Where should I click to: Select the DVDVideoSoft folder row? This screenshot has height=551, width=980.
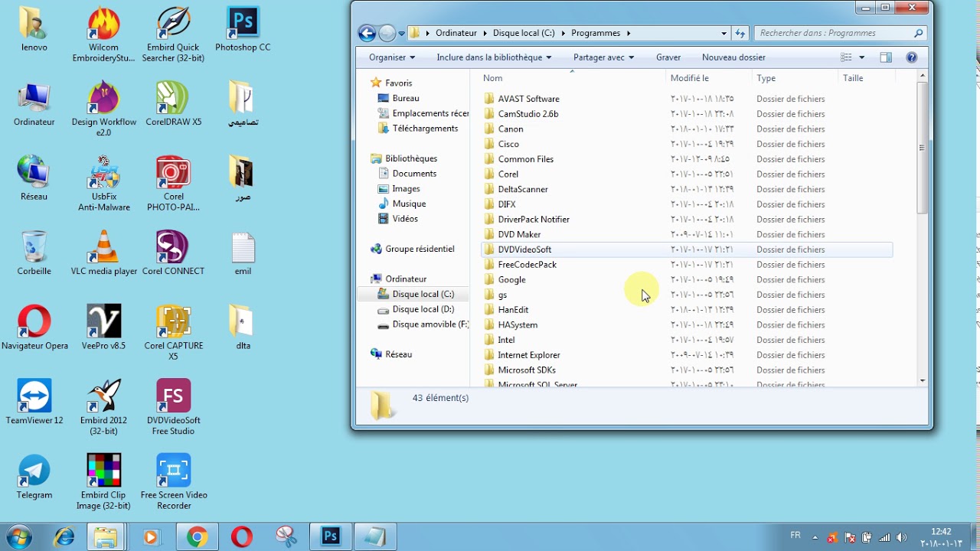(687, 249)
